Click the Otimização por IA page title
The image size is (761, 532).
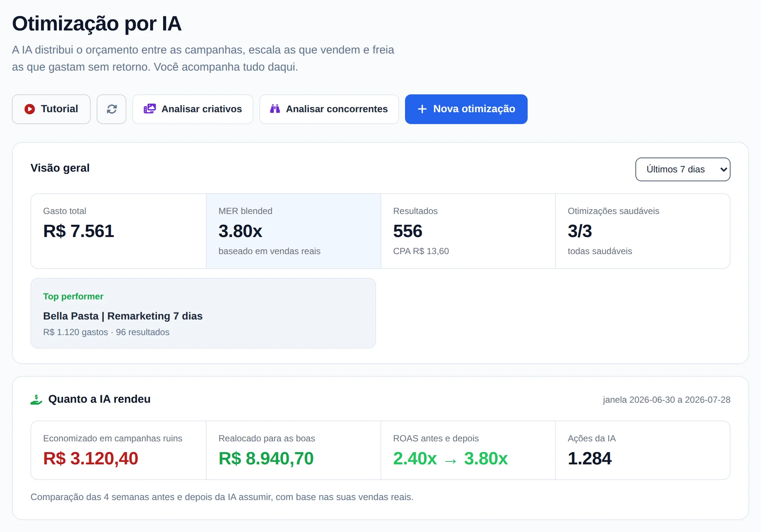97,23
